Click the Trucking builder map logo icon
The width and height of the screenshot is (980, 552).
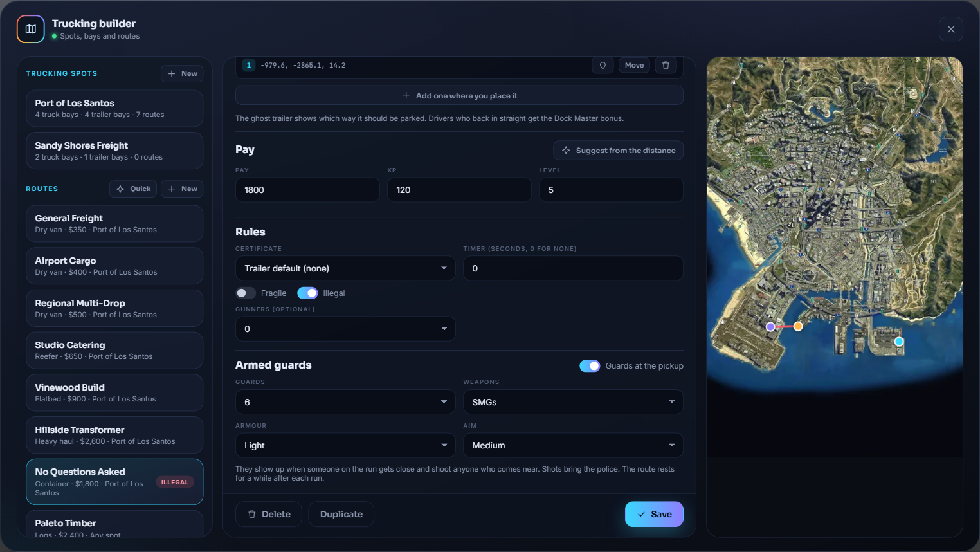30,29
